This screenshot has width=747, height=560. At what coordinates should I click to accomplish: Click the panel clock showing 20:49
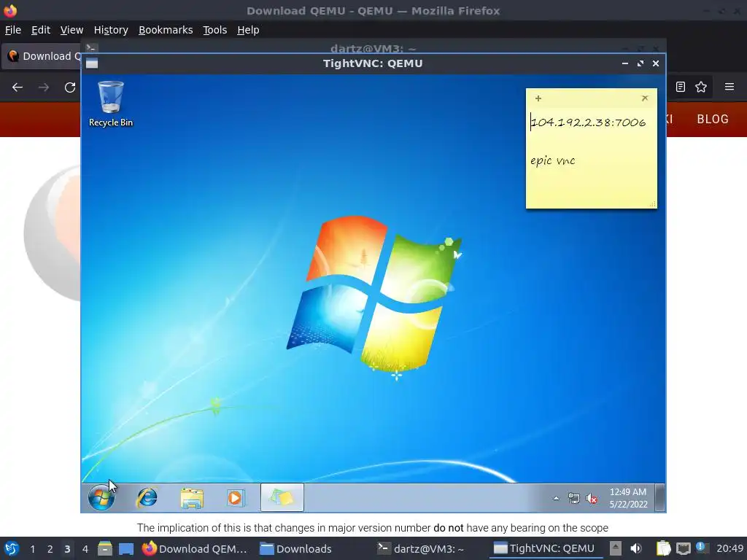pyautogui.click(x=729, y=548)
